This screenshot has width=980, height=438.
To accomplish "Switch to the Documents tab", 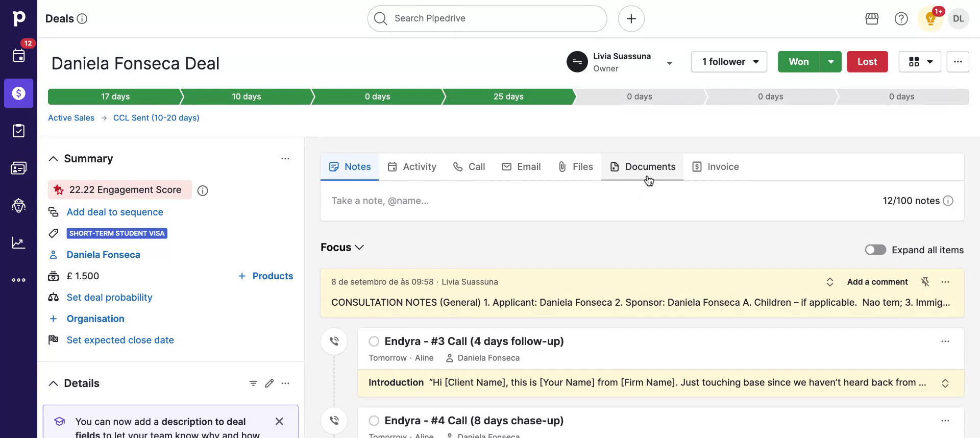I will tap(642, 167).
